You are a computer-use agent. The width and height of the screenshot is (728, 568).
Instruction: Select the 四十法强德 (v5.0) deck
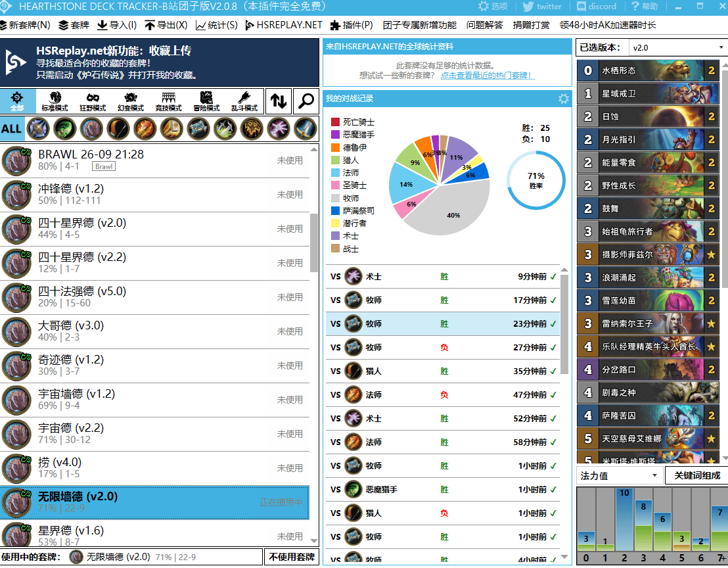click(154, 297)
